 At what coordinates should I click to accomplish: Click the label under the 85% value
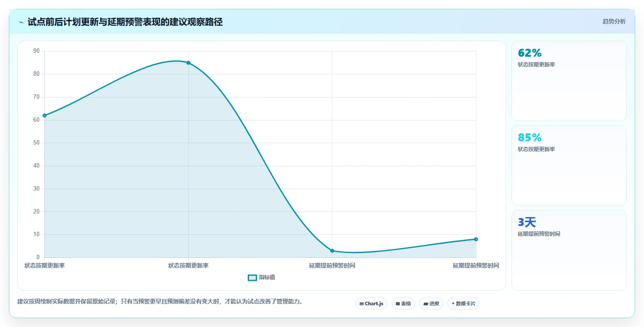tap(536, 149)
